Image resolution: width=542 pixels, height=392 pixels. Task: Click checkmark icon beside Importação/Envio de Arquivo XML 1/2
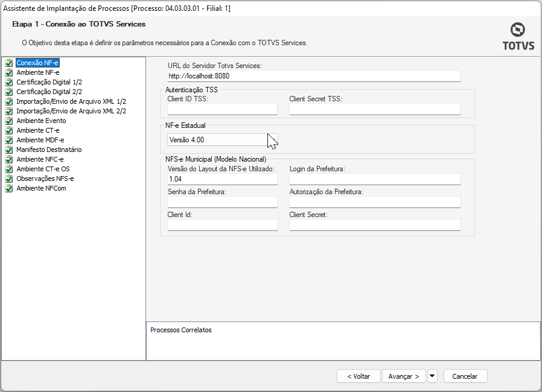click(9, 101)
